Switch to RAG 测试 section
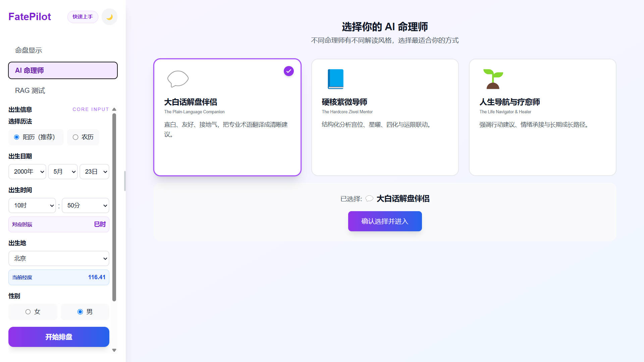Screen dimensions: 644x362 [x=30, y=90]
